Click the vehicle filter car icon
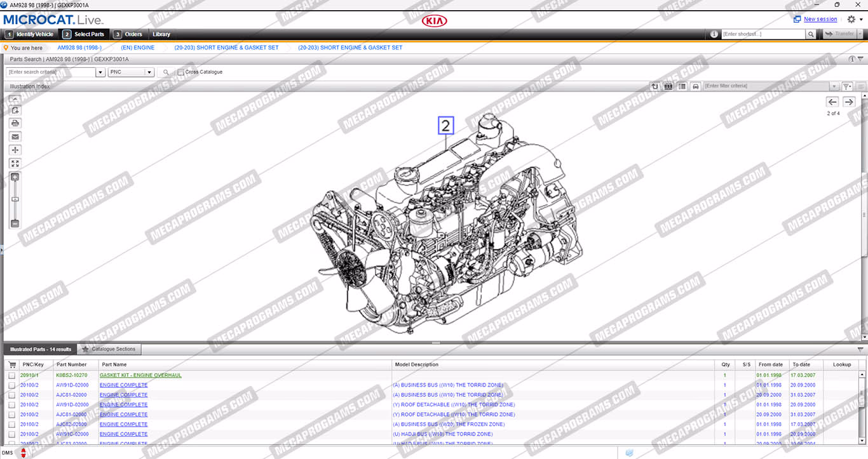Screen dimensions: 868x459 695,86
